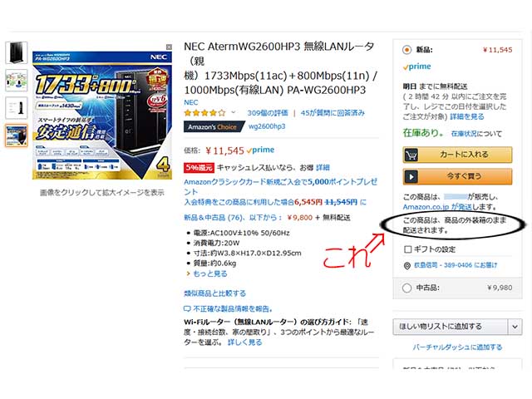Select the 中古品 radio button
Screen dimensions: 532x399
pos(406,288)
